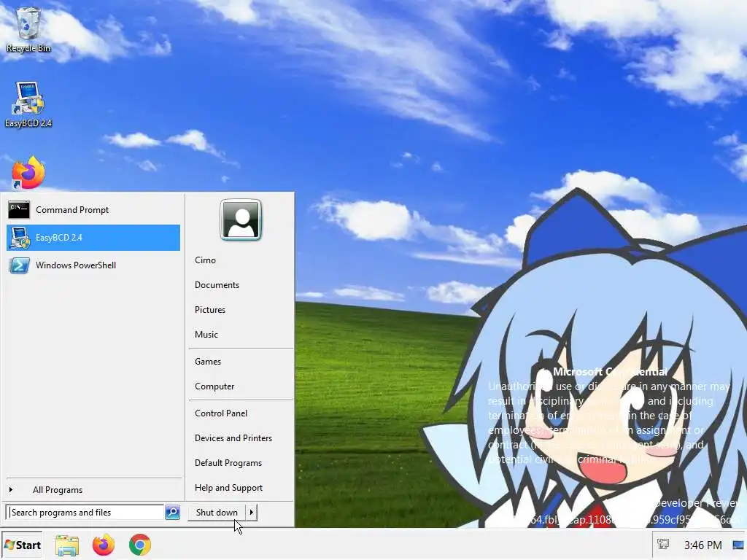The height and width of the screenshot is (560, 747).
Task: Select the EasyBCD 2.4 desktop shortcut
Action: coord(28,105)
